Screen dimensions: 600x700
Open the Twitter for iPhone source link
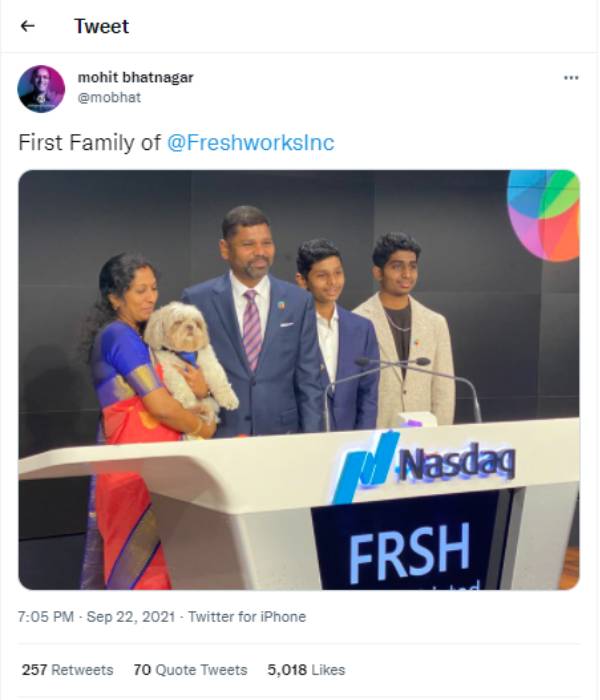click(247, 617)
